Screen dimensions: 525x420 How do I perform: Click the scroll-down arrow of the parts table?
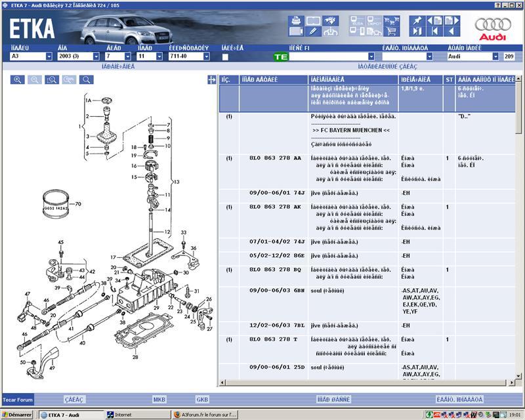point(518,376)
